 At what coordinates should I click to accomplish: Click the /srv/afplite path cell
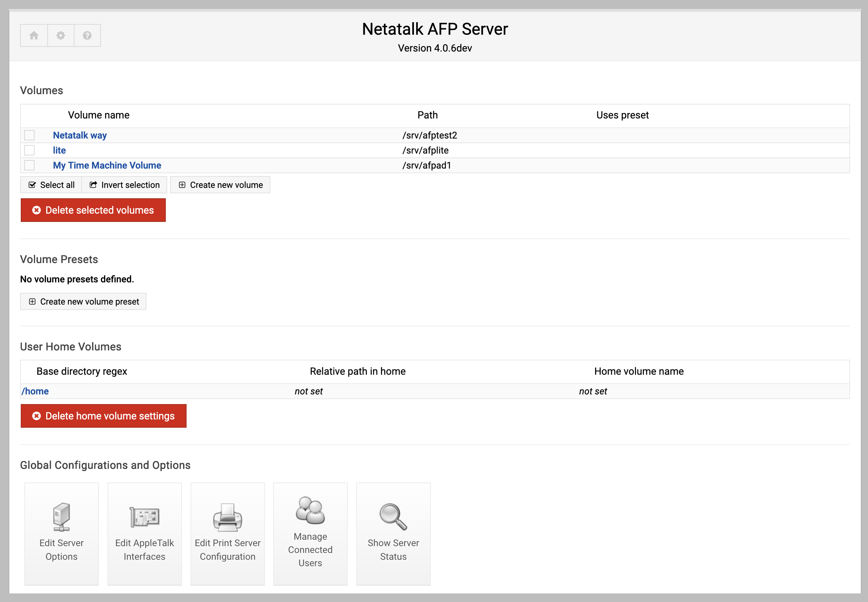425,150
